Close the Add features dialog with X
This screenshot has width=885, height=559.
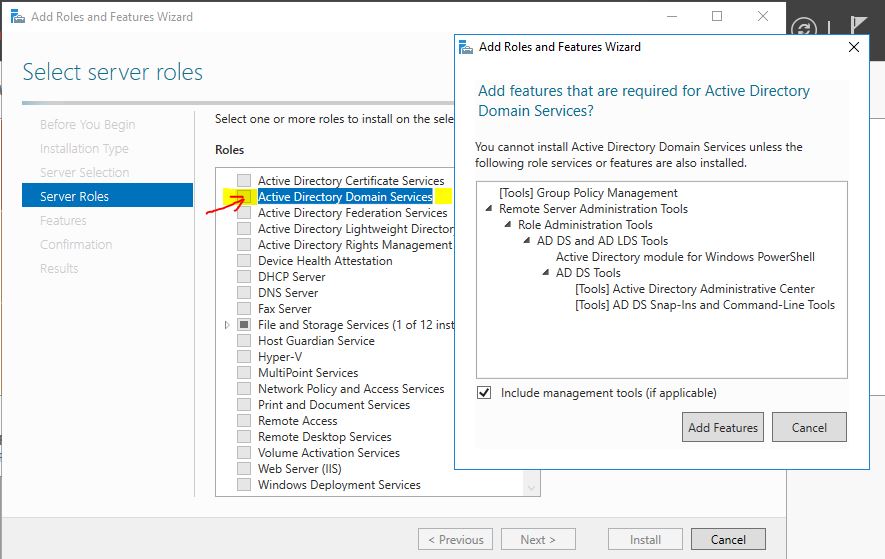pos(854,47)
